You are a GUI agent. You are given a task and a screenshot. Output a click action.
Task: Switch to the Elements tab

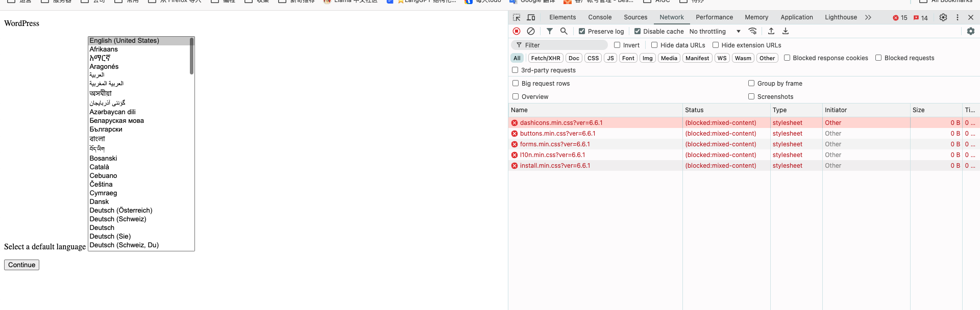click(562, 17)
